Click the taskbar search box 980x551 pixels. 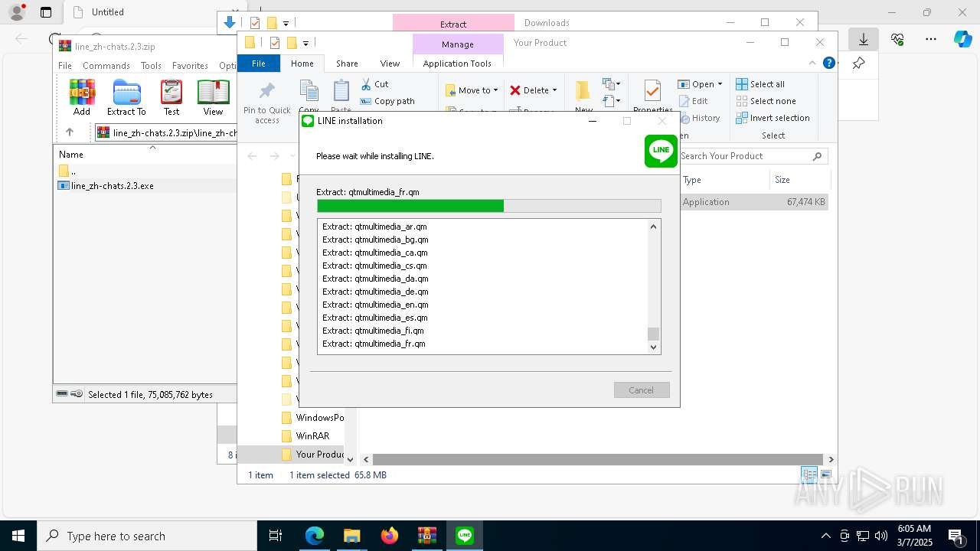point(147,536)
